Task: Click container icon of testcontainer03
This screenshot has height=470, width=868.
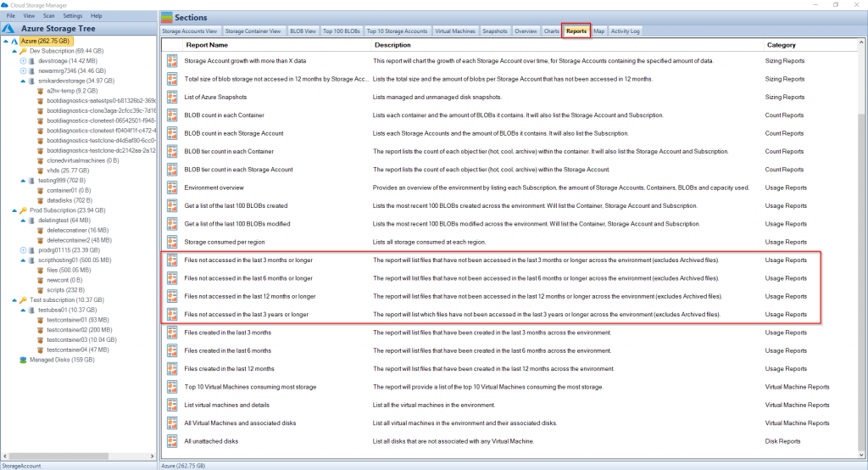Action: click(40, 340)
